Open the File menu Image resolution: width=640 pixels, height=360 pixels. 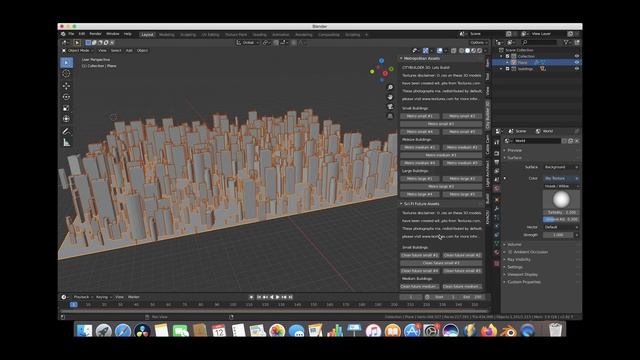click(71, 34)
